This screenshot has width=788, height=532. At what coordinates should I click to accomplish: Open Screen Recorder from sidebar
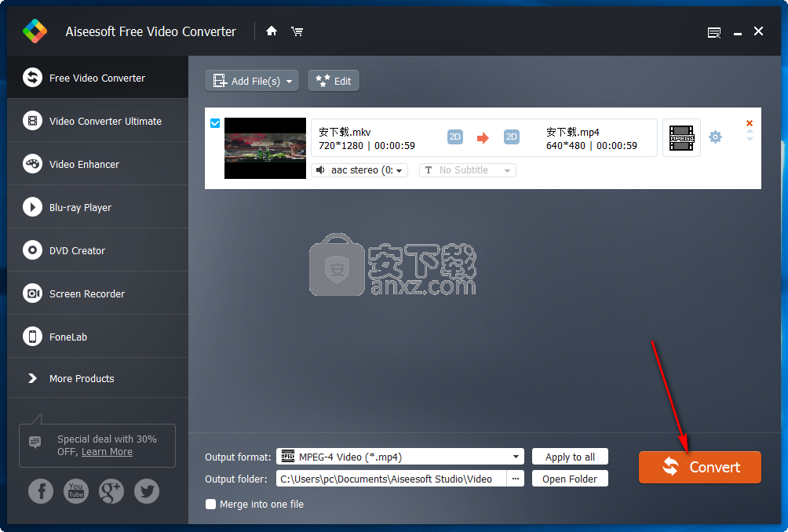(97, 293)
